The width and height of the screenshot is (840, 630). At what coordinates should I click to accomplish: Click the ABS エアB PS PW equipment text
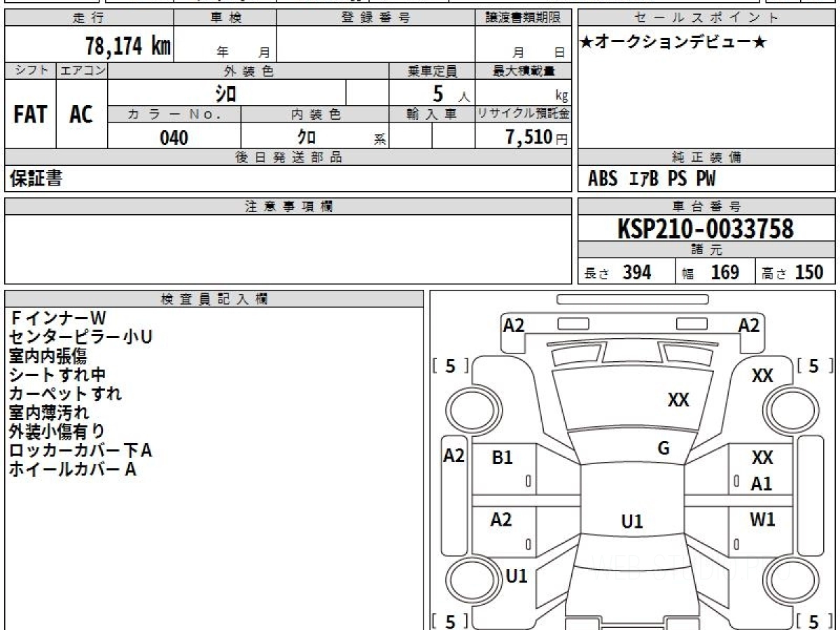click(x=652, y=179)
